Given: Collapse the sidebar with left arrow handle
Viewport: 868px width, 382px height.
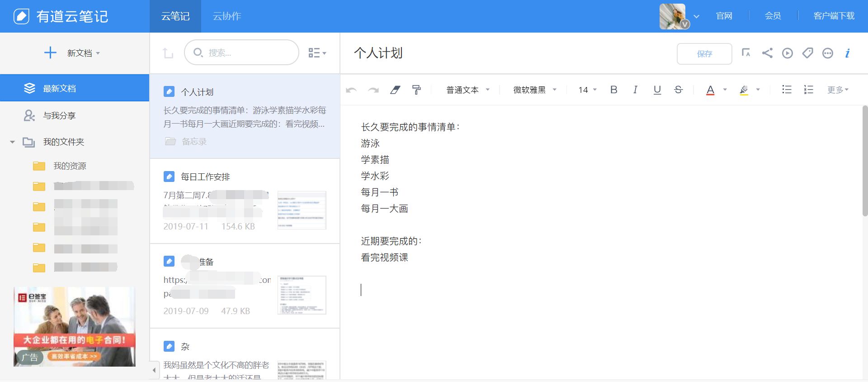Looking at the screenshot, I should coord(154,370).
